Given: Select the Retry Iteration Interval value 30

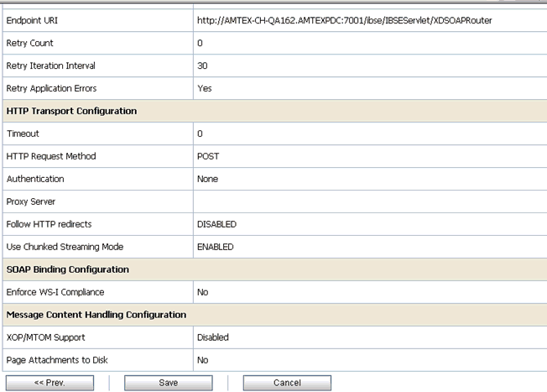Looking at the screenshot, I should [202, 65].
